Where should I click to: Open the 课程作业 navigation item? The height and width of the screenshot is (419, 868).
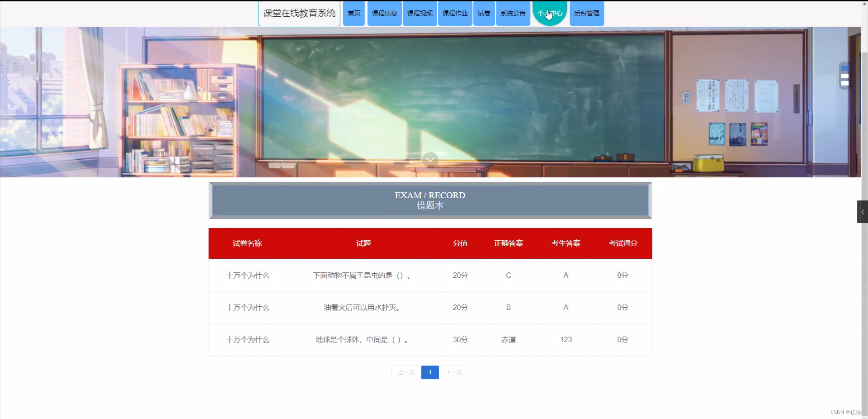click(455, 13)
